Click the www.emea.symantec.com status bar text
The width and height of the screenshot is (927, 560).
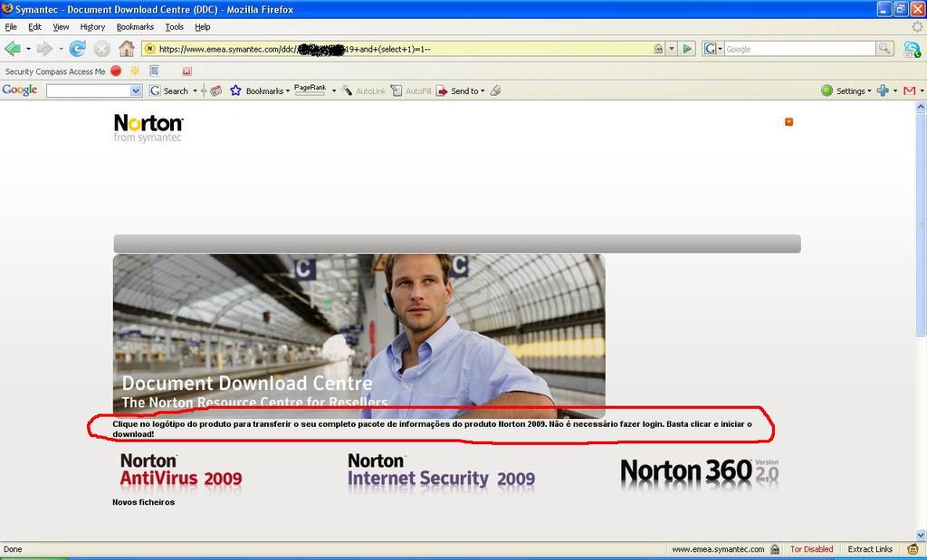[x=718, y=549]
